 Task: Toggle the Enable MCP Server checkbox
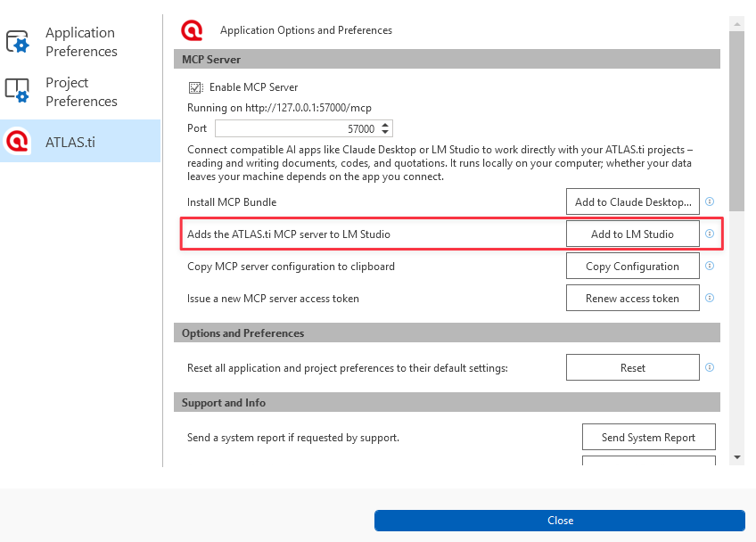195,87
